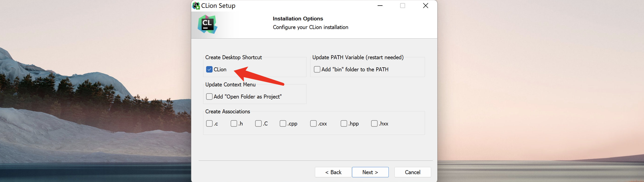Go Back to previous setup page
This screenshot has height=182, width=644.
[333, 172]
